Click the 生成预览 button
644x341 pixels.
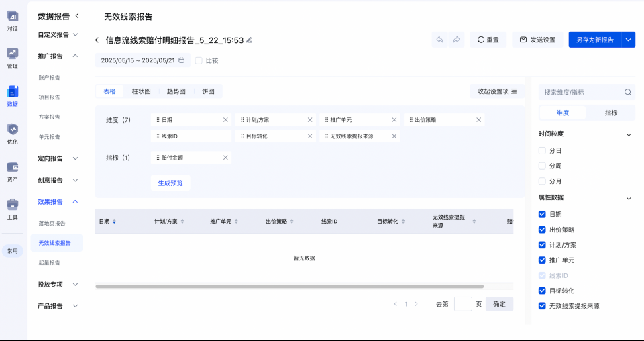tap(170, 183)
